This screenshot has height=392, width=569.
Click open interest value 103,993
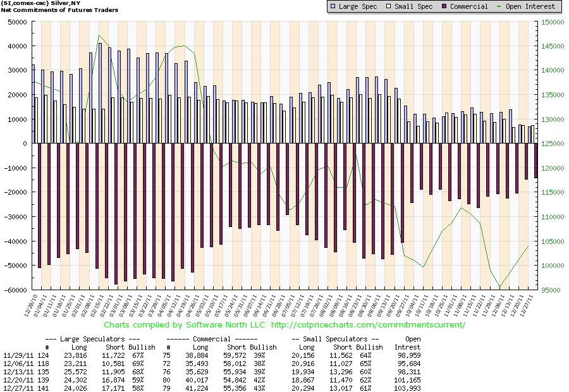(x=408, y=388)
